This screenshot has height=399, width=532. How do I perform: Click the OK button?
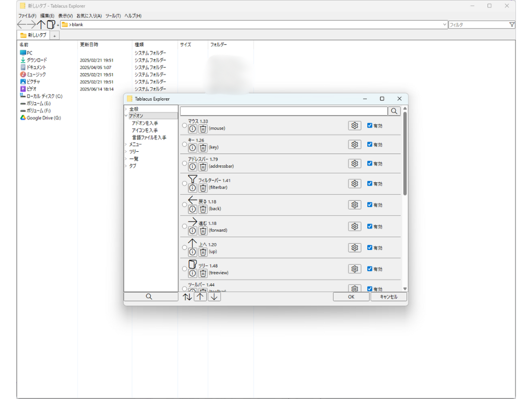(x=351, y=297)
